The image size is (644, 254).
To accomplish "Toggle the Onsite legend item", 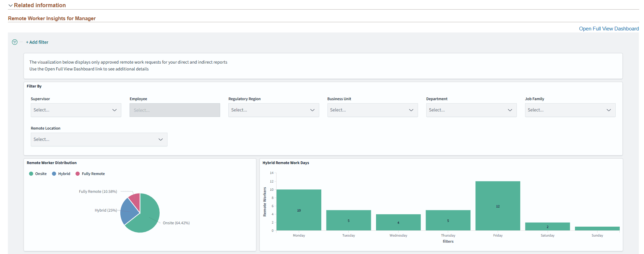I will tap(38, 174).
